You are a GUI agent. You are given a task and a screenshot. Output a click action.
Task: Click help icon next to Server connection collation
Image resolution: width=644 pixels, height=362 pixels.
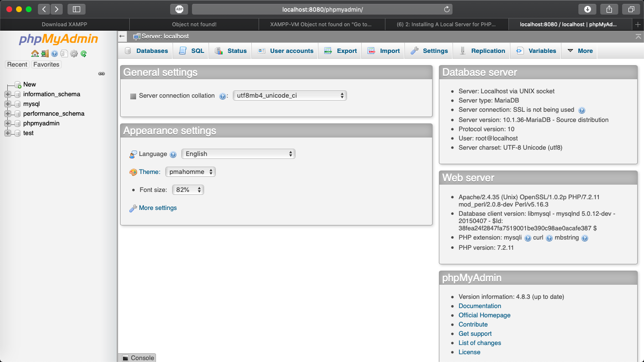tap(223, 96)
